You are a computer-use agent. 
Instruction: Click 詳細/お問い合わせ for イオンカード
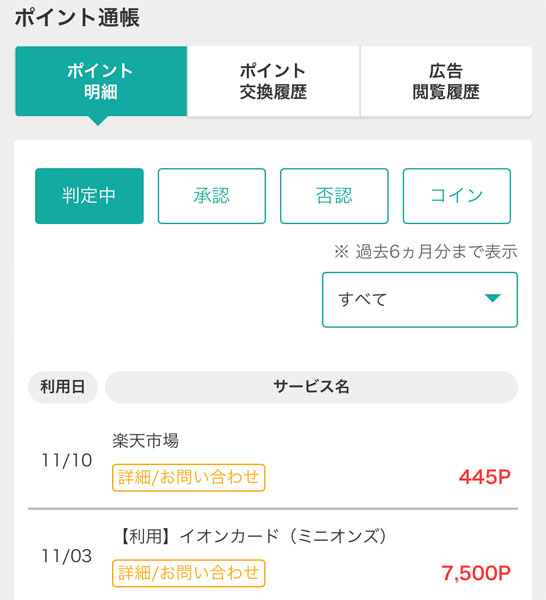[189, 573]
